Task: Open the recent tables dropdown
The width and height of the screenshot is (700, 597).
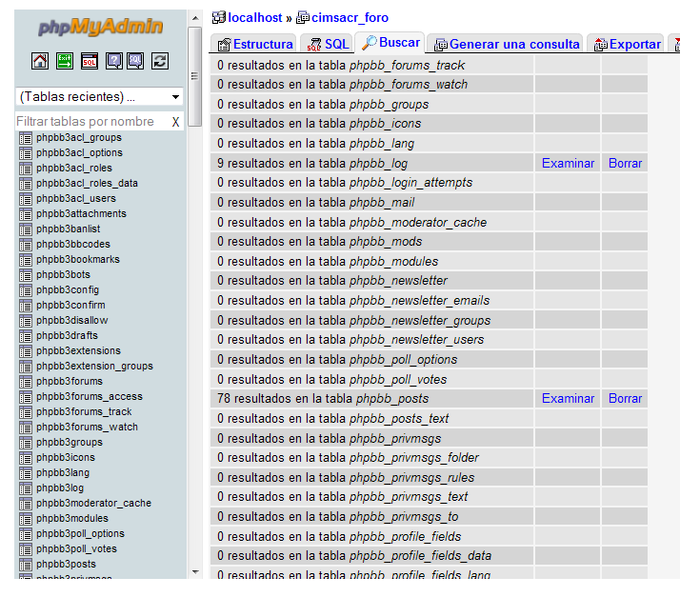Action: point(100,97)
